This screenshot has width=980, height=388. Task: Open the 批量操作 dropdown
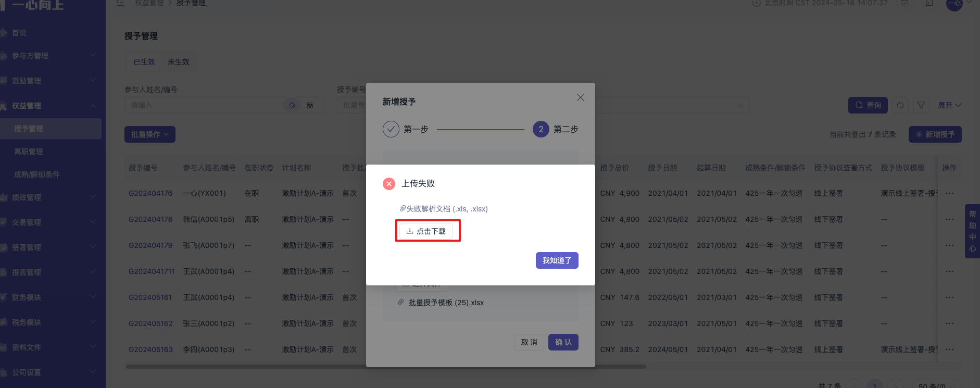[x=150, y=134]
